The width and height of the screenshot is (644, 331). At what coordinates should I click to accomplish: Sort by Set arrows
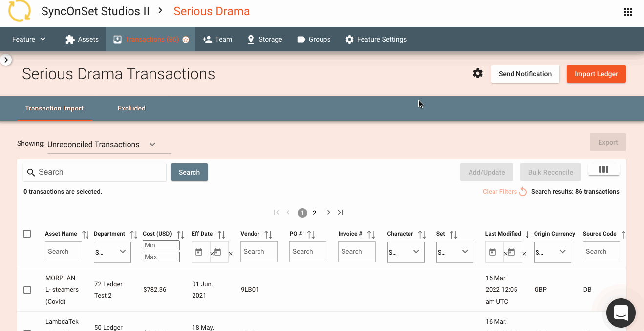(453, 235)
